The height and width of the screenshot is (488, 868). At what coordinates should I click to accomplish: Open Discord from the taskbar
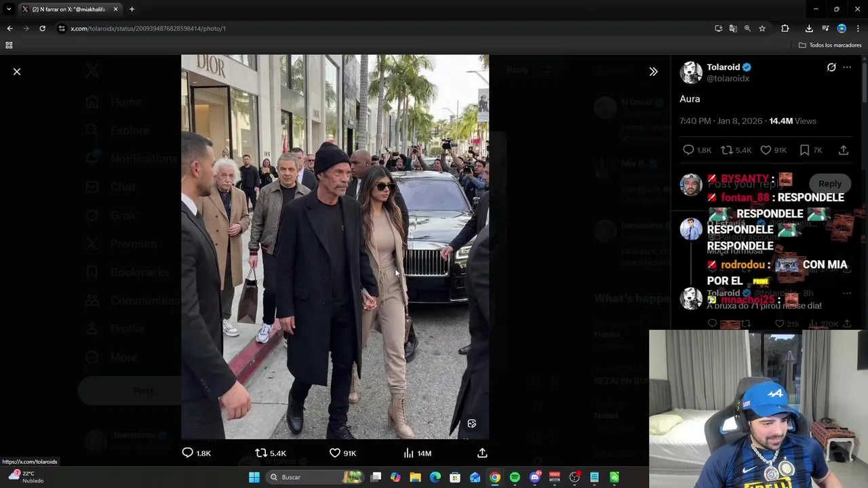[535, 477]
